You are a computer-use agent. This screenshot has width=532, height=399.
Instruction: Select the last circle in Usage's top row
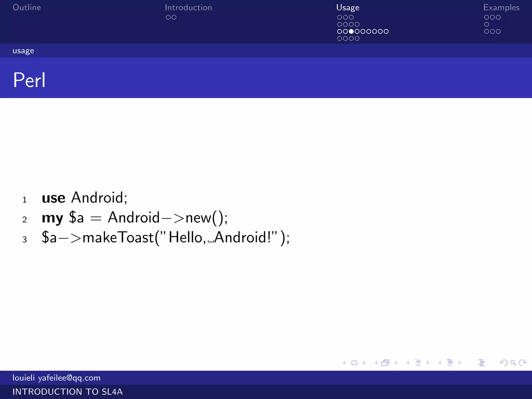click(351, 17)
